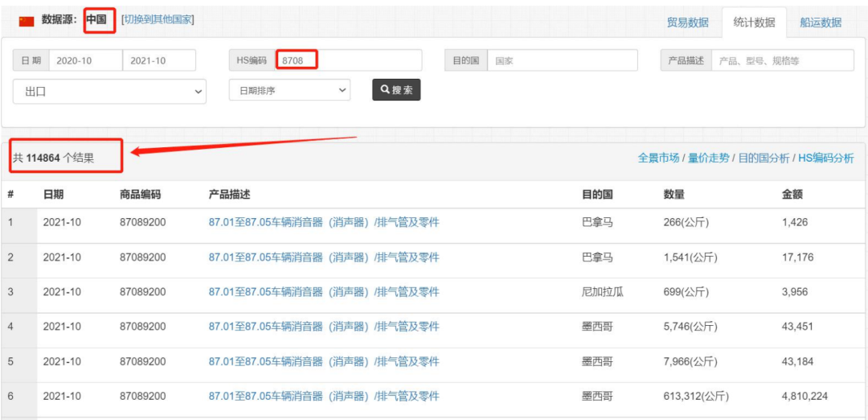Image resolution: width=868 pixels, height=420 pixels.
Task: Click amount 43,451 cell
Action: [x=798, y=327]
